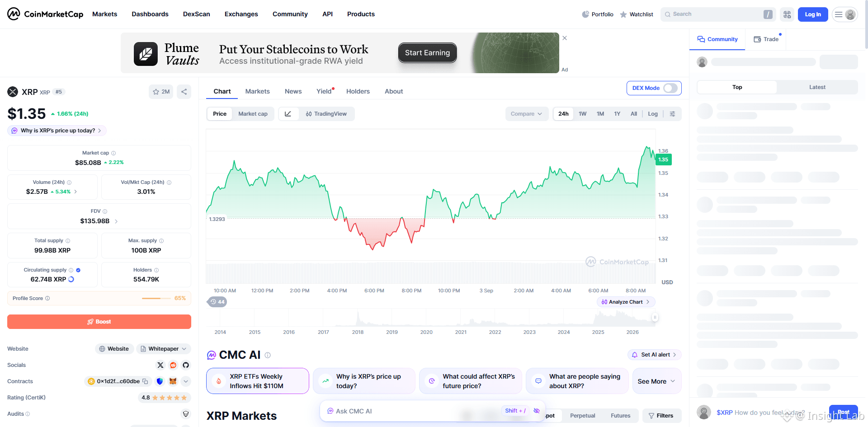868x427 pixels.
Task: Open XRP's X (Twitter) social link
Action: 160,365
